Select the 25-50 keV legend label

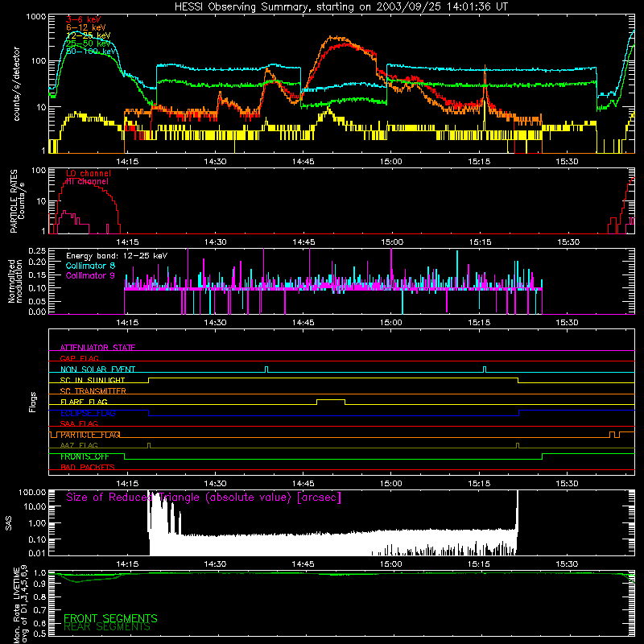(x=89, y=43)
